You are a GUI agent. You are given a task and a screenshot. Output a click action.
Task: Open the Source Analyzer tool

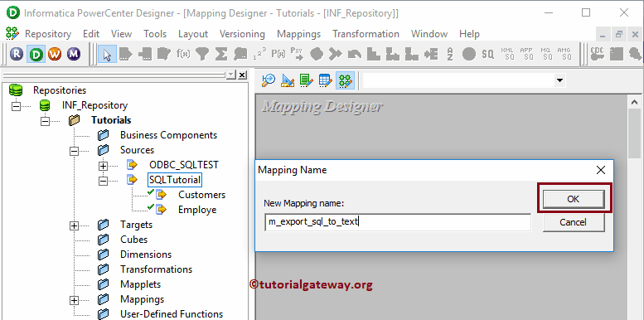click(269, 80)
